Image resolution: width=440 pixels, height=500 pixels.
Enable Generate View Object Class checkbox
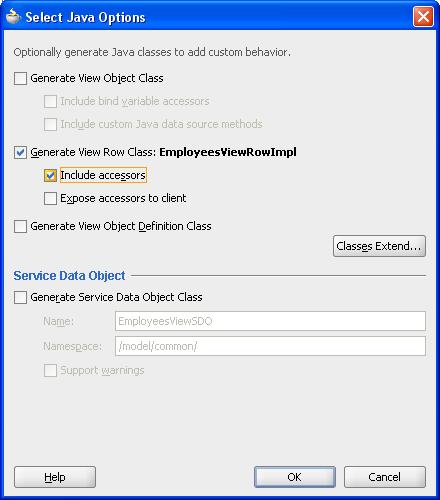tap(20, 78)
